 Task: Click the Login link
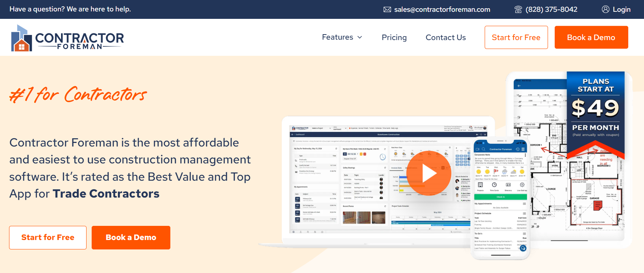coord(622,9)
